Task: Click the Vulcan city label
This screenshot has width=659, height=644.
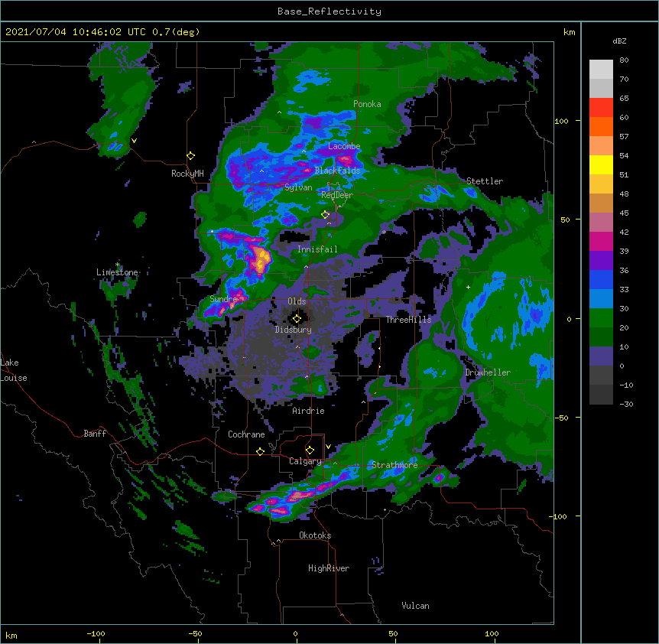Action: 415,606
